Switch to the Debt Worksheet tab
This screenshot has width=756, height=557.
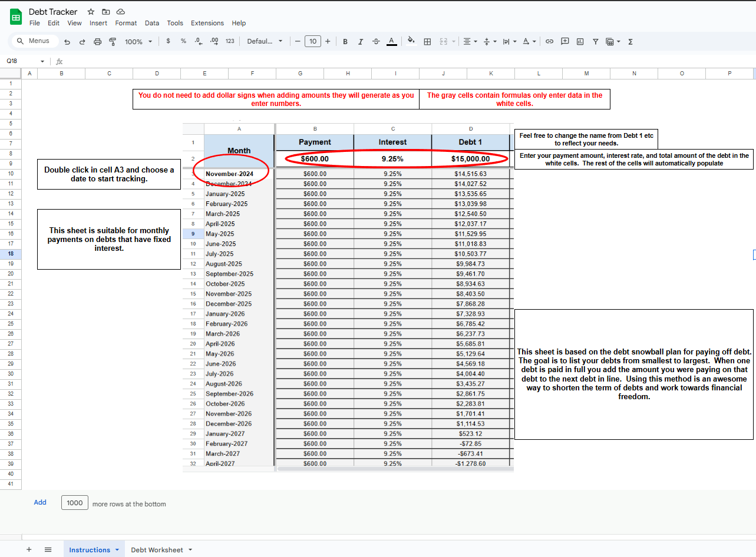point(157,549)
